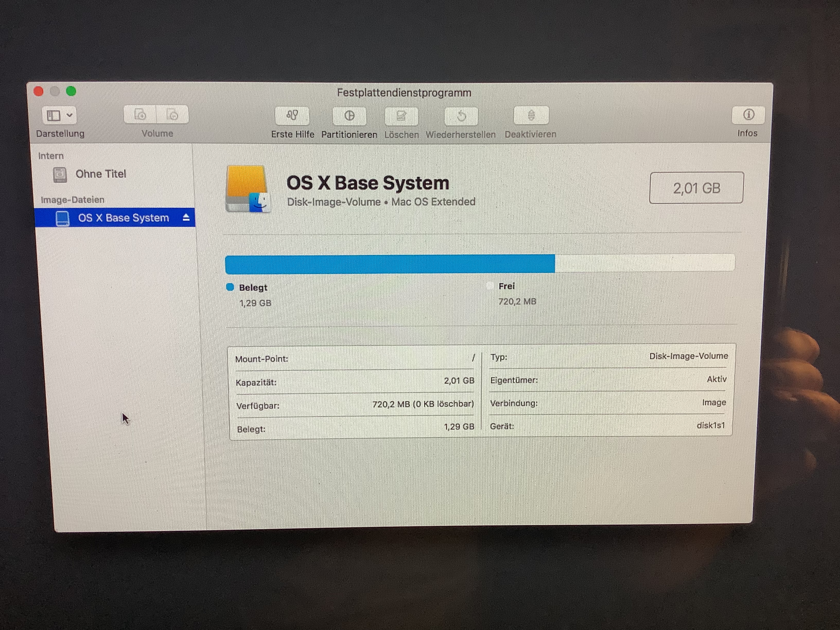Eject OS X Base System image
This screenshot has height=630, width=840.
pos(186,217)
